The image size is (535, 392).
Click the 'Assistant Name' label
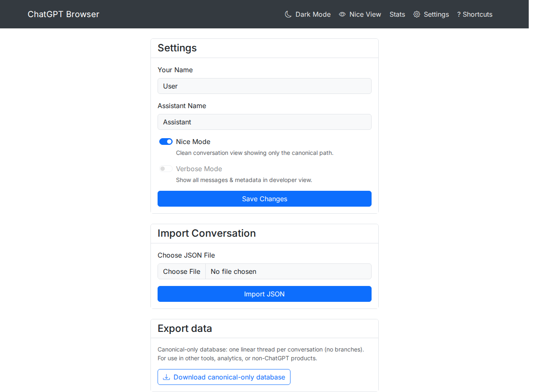(182, 106)
